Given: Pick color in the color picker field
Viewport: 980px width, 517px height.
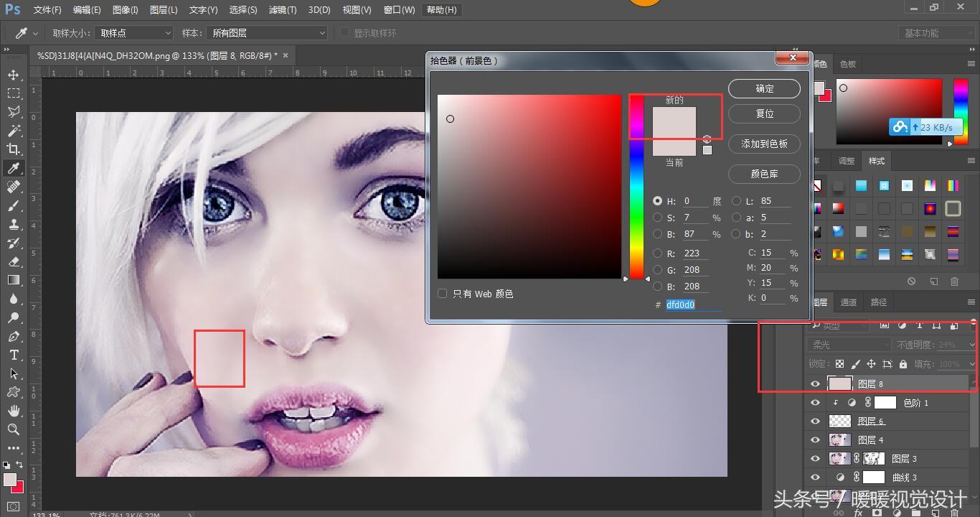Looking at the screenshot, I should [529, 187].
